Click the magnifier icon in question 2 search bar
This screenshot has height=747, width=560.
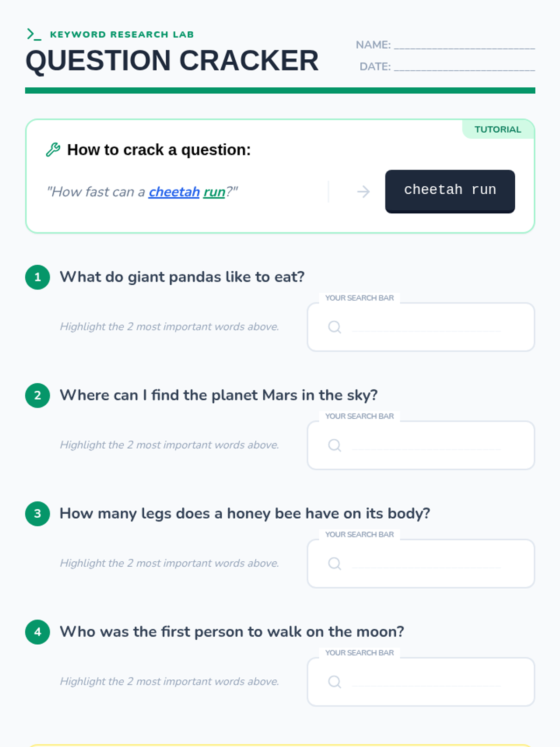pyautogui.click(x=335, y=445)
